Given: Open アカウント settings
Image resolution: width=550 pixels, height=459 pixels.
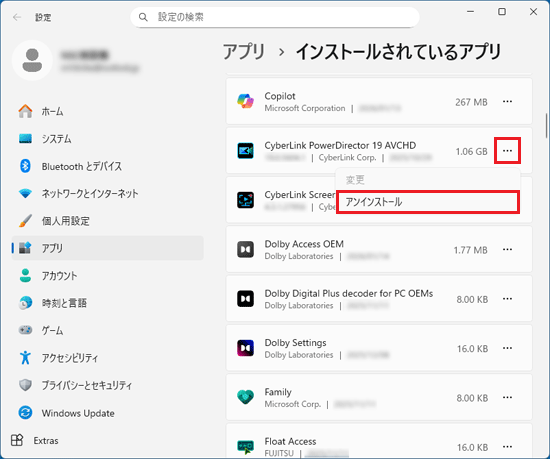Looking at the screenshot, I should (x=107, y=276).
